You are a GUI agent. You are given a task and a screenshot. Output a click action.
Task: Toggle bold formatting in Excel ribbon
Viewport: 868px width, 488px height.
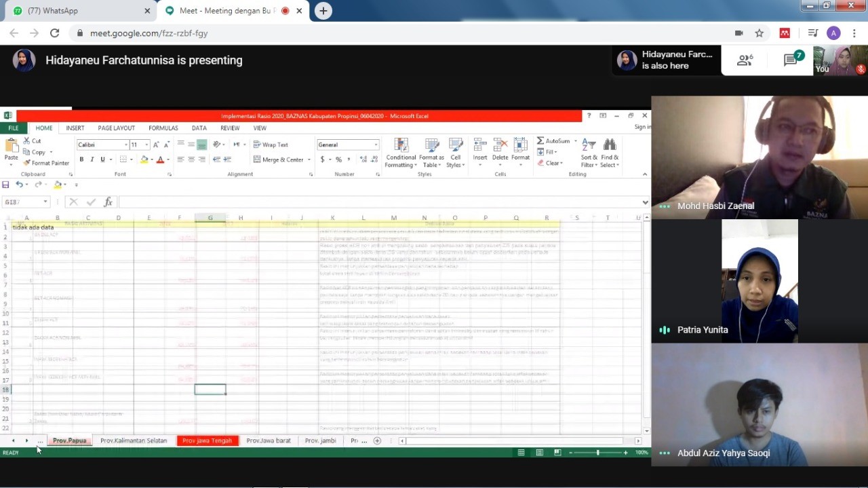click(81, 159)
